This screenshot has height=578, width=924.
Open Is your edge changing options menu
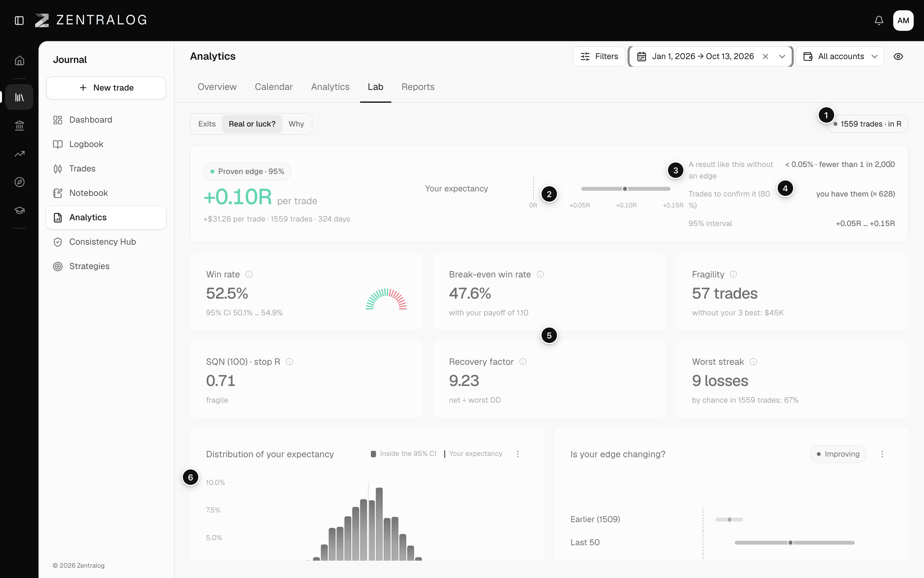point(882,454)
